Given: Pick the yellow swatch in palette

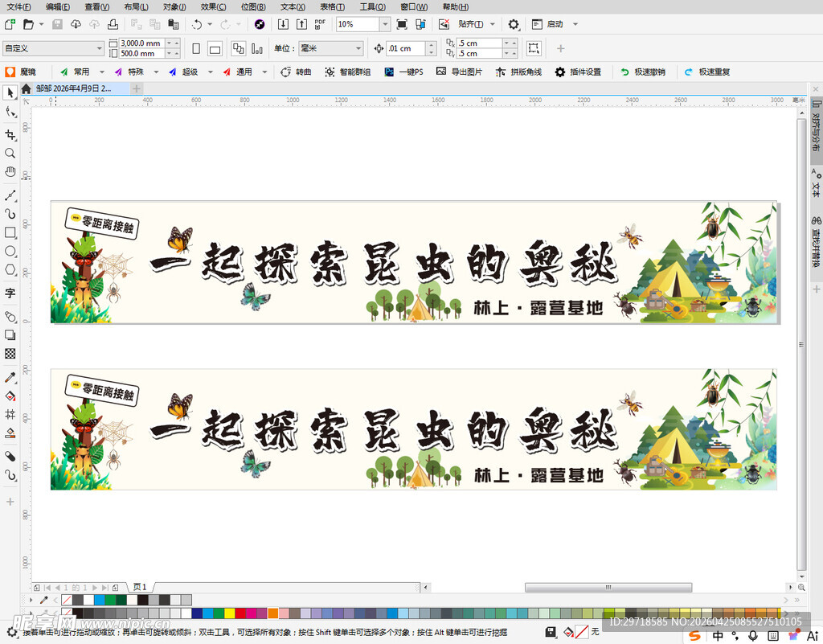Looking at the screenshot, I should tap(229, 613).
